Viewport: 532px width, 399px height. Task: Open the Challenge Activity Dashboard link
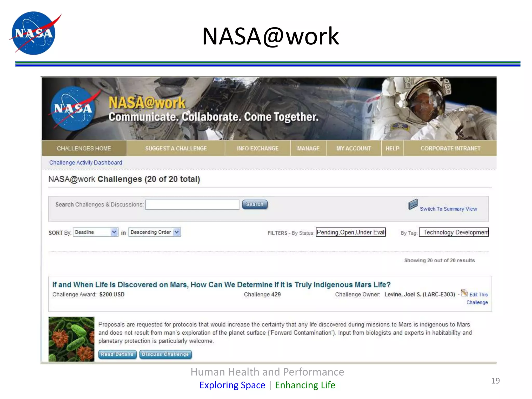tap(86, 163)
